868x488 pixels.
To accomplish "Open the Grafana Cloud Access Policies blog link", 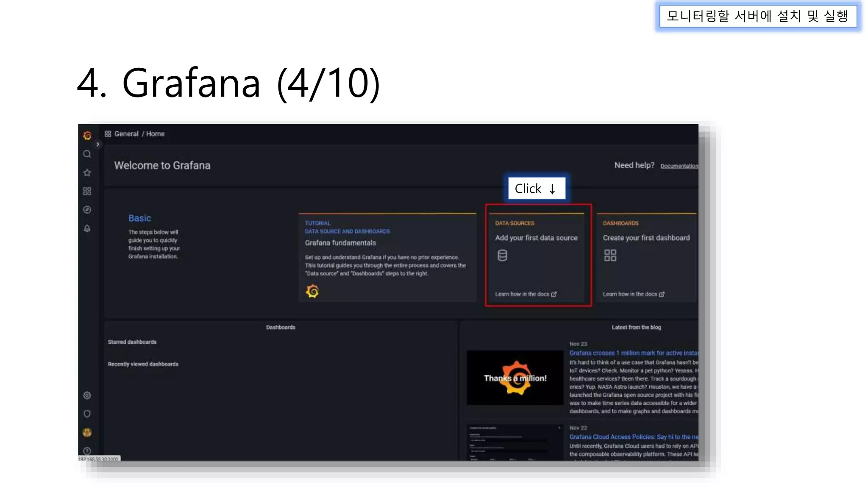I will 634,437.
